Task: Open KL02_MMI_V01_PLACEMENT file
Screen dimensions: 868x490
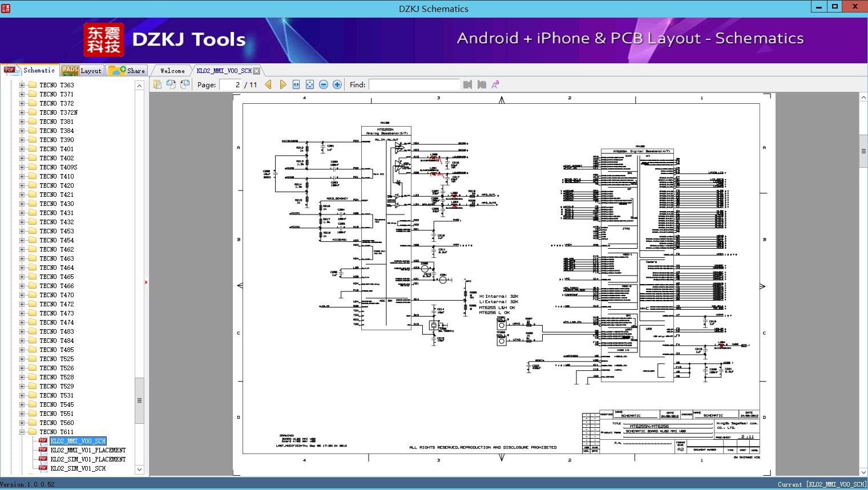Action: point(88,450)
